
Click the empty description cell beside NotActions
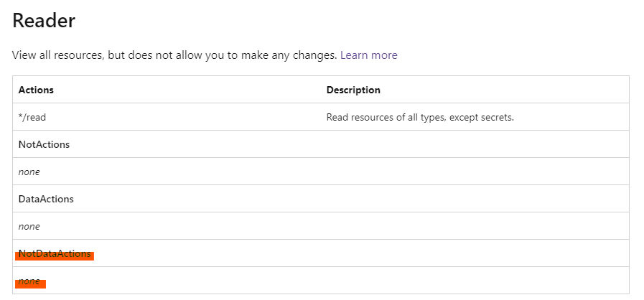coord(474,144)
